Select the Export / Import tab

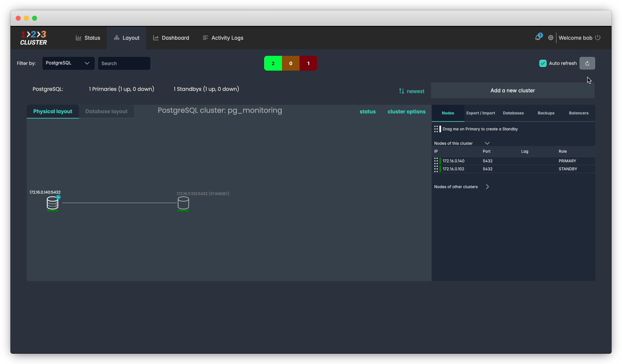coord(481,113)
